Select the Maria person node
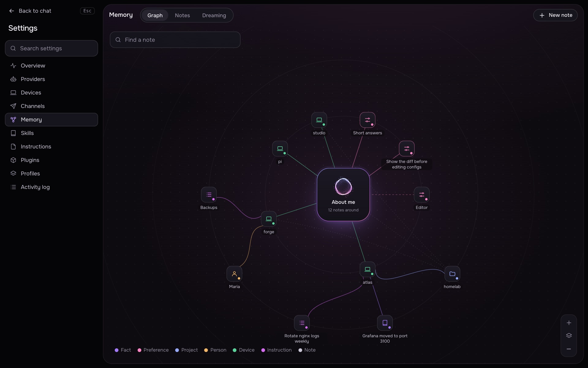588x368 pixels. click(234, 274)
